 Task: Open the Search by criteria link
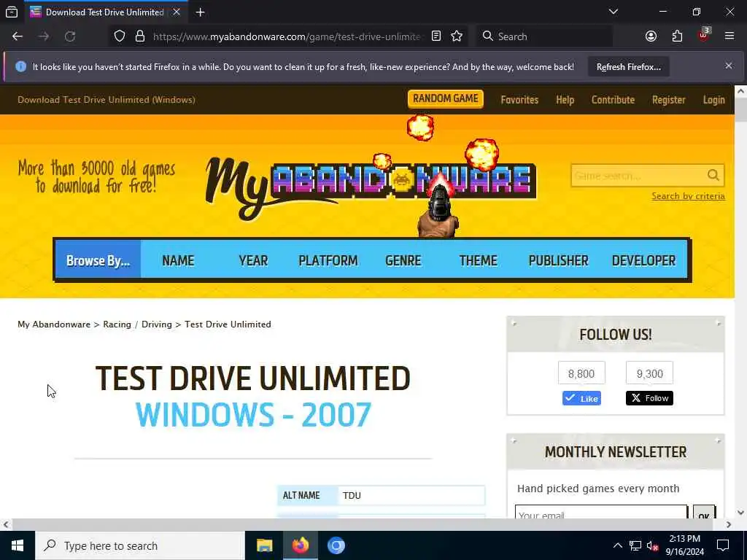688,196
